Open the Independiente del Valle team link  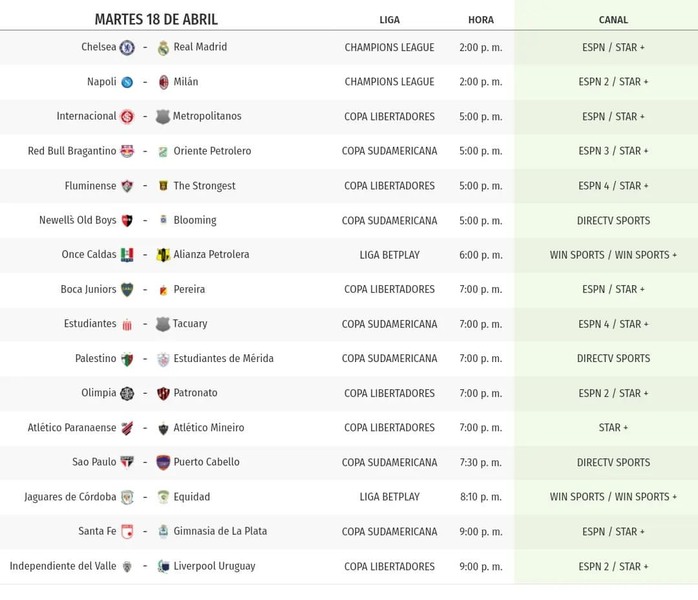point(64,567)
